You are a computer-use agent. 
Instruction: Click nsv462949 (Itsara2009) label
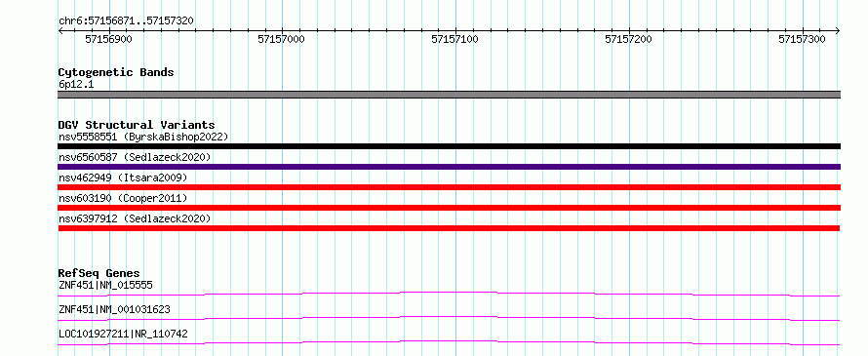coord(123,178)
